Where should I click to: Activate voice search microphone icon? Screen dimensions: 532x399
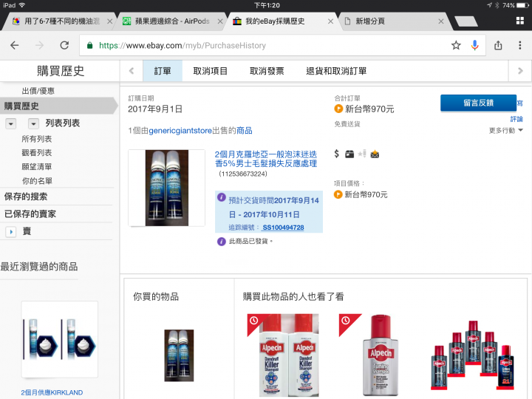474,45
